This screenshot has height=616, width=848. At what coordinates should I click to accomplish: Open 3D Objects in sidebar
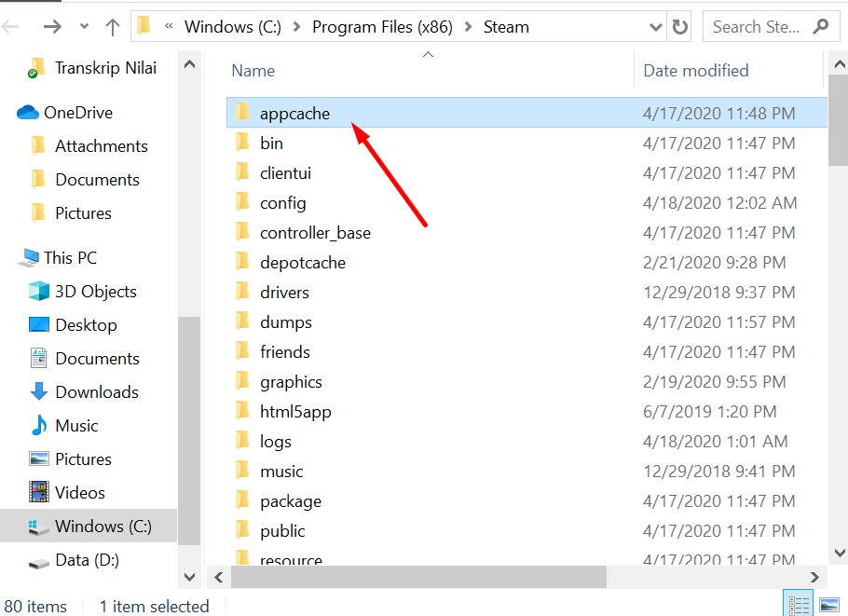[x=95, y=292]
